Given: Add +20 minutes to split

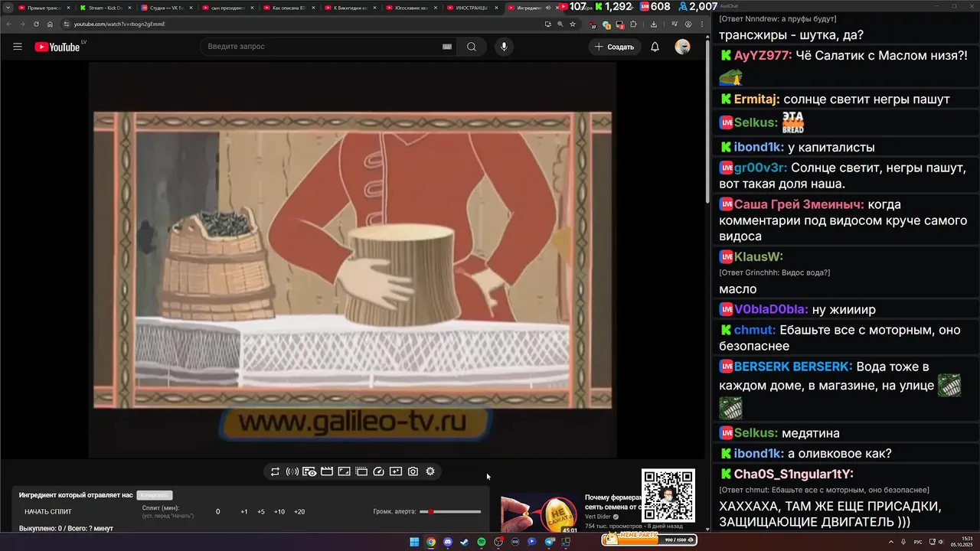Looking at the screenshot, I should point(299,512).
